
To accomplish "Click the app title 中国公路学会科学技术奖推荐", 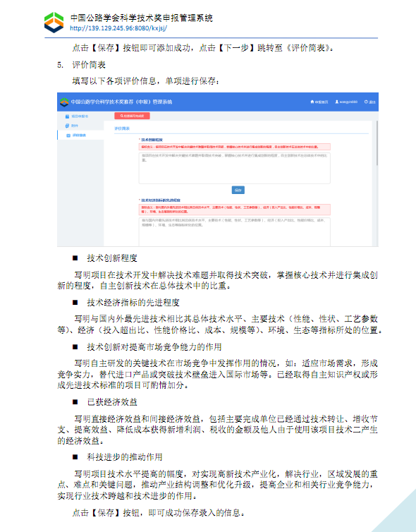I will [x=121, y=102].
